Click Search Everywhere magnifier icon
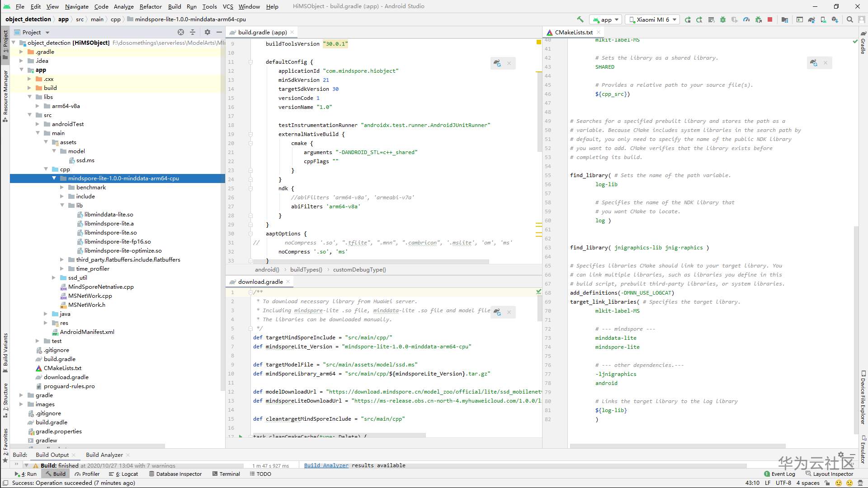This screenshot has width=868, height=488. coord(849,19)
